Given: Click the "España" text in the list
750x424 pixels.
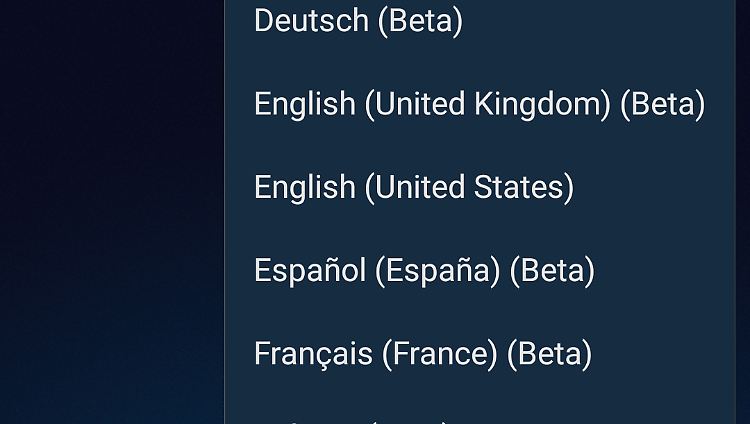Looking at the screenshot, I should 437,270.
